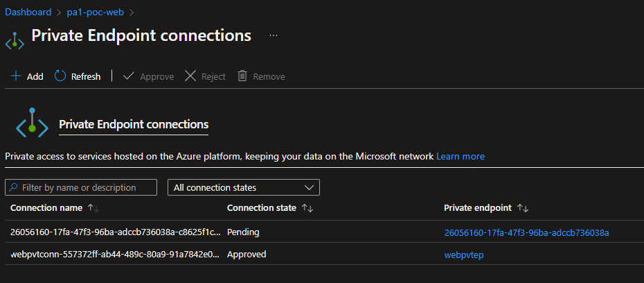The height and width of the screenshot is (283, 644).
Task: Click the plus Add icon
Action: 16,76
